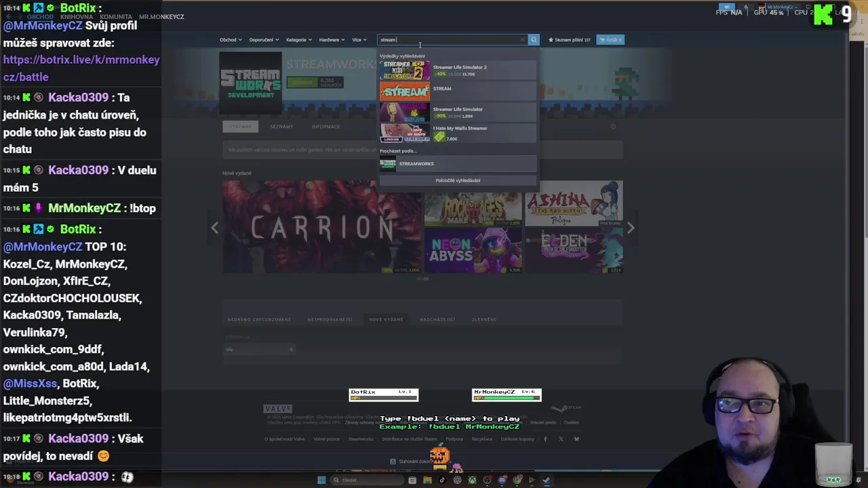Open the Bluesky footer icon
868x488 pixels.
point(576,439)
